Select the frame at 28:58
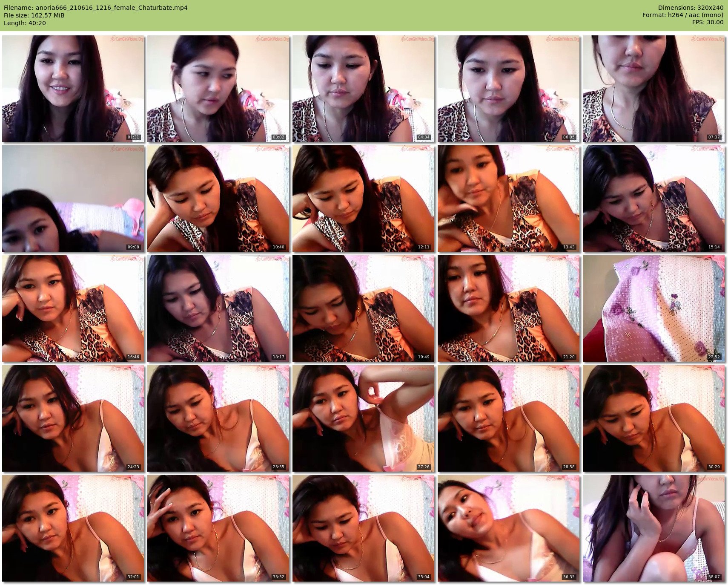 pos(509,418)
